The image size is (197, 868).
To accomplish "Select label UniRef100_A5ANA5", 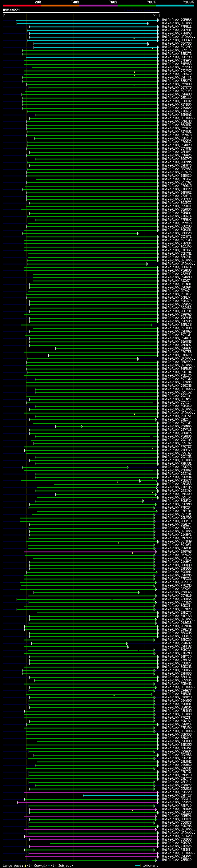I will click(x=177, y=426).
